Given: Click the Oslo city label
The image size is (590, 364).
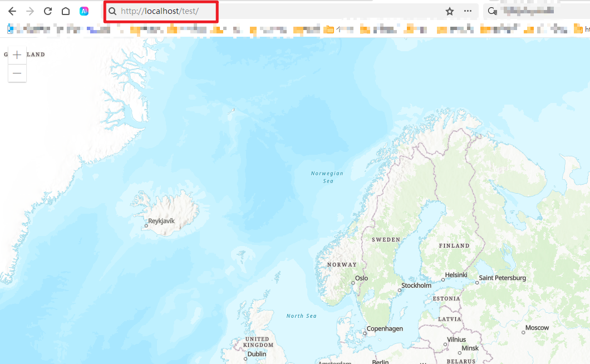Looking at the screenshot, I should tap(362, 278).
